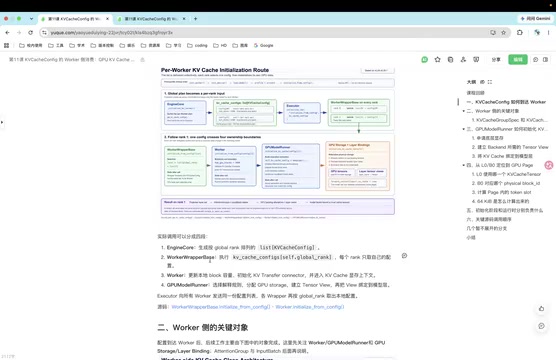Click the lock icon beside document title
Screen dimensions: 556x360
tap(143, 60)
